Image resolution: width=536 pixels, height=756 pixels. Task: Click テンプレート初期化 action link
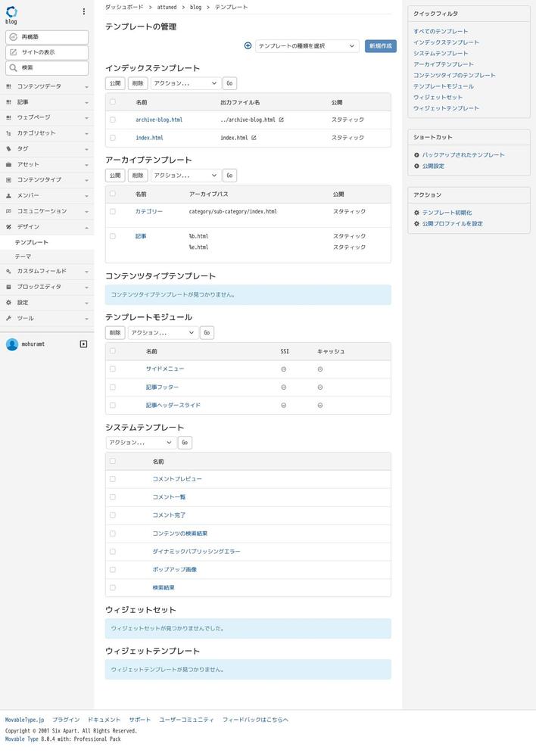(447, 213)
